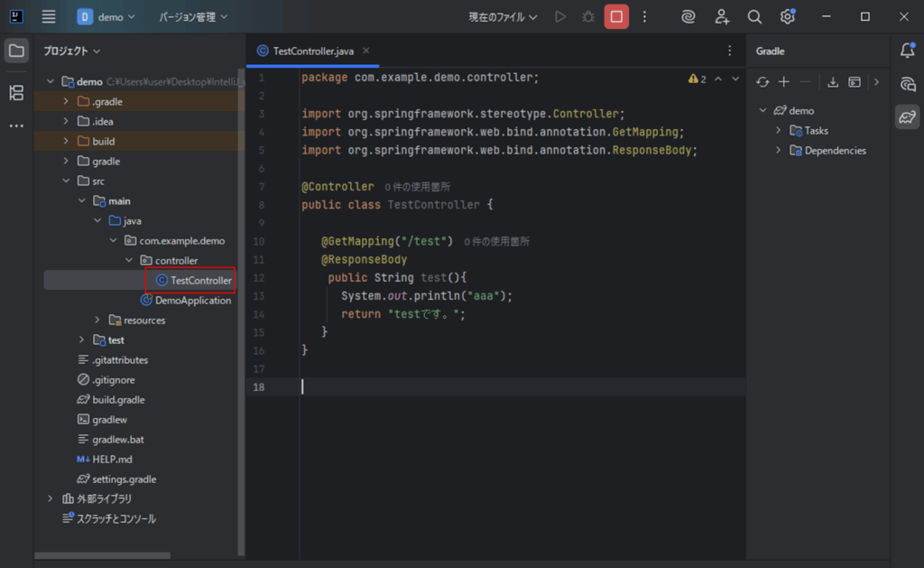Open the プロジェクト view dropdown
This screenshot has width=924, height=568.
tap(71, 51)
